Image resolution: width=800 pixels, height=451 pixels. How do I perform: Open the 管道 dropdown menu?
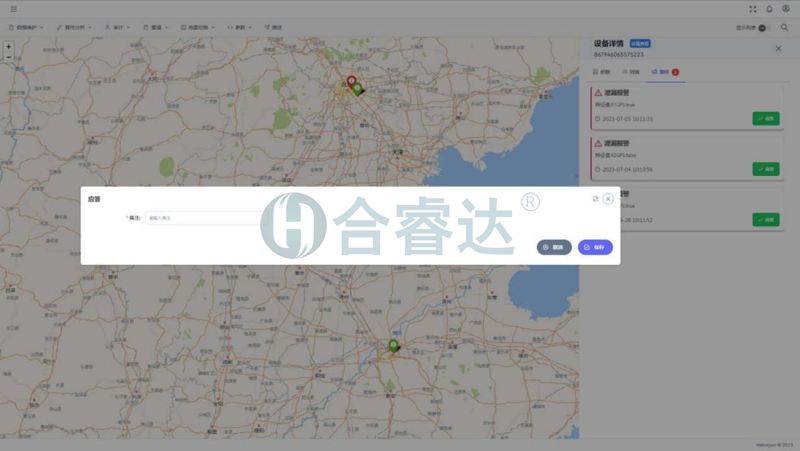click(x=156, y=28)
